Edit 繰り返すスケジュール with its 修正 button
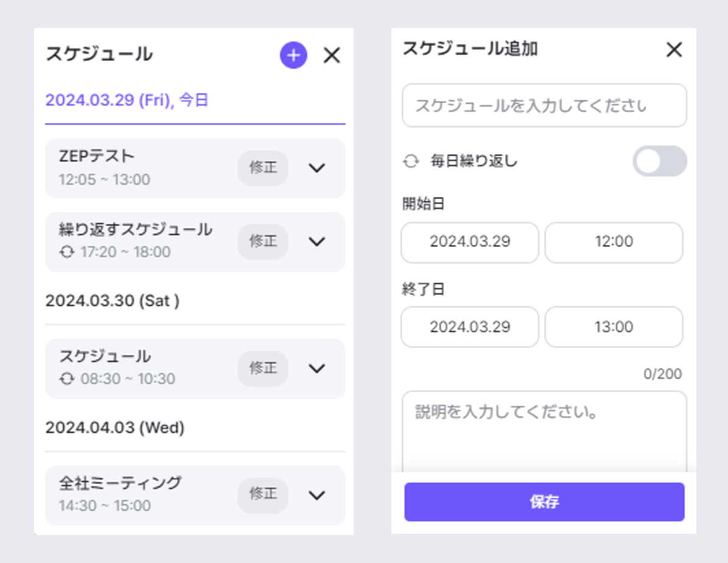Viewport: 728px width, 563px height. 263,242
